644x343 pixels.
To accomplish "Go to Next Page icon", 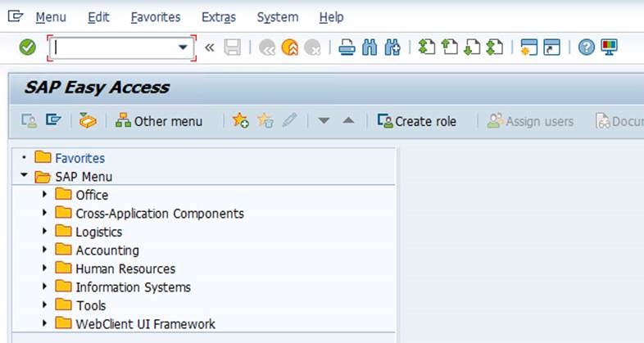I will [472, 47].
